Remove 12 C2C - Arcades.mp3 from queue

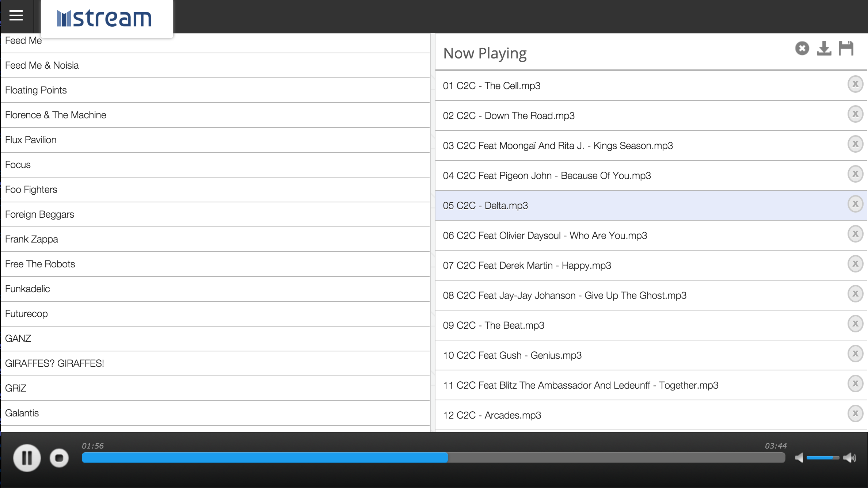pos(855,414)
